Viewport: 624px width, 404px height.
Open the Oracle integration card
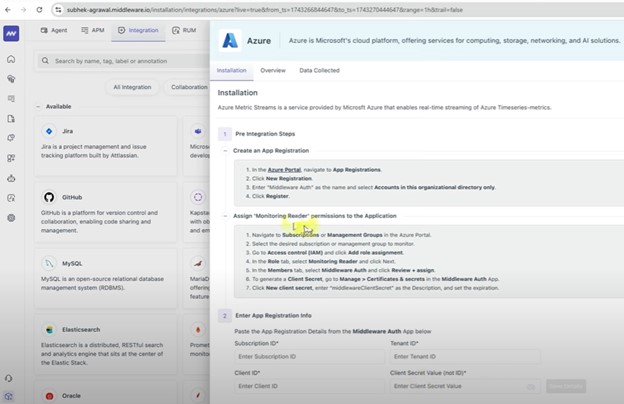click(x=105, y=392)
